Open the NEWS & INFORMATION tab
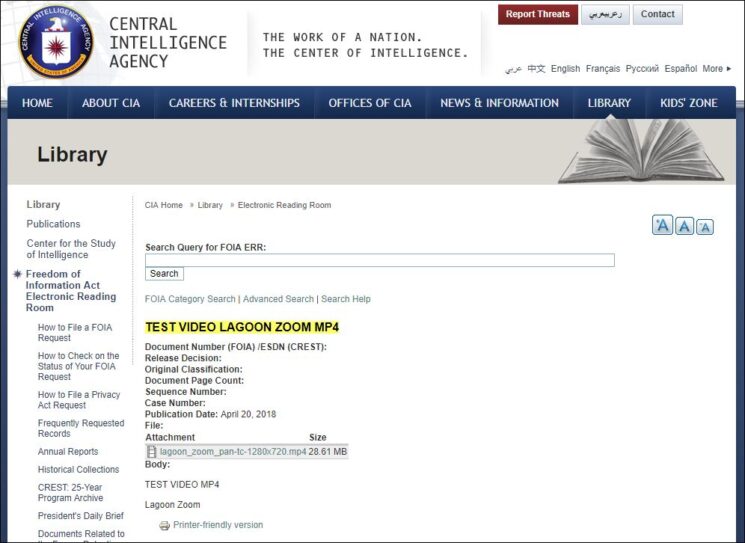This screenshot has width=745, height=543. pos(499,103)
